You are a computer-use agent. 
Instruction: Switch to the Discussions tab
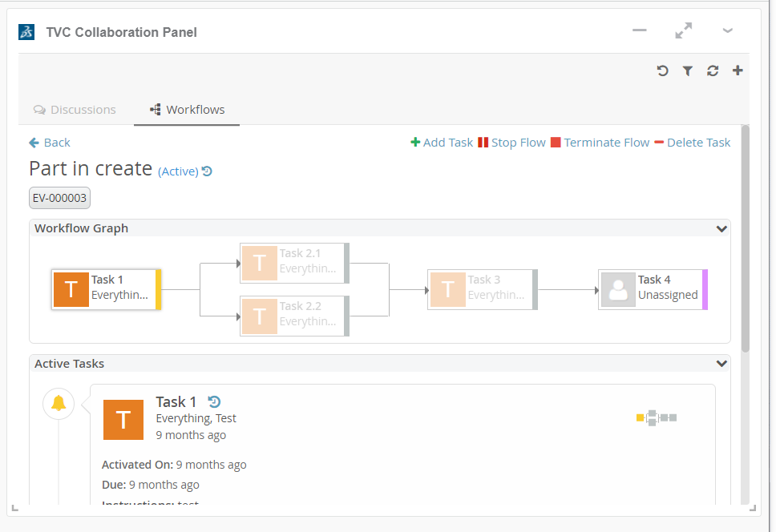[75, 110]
